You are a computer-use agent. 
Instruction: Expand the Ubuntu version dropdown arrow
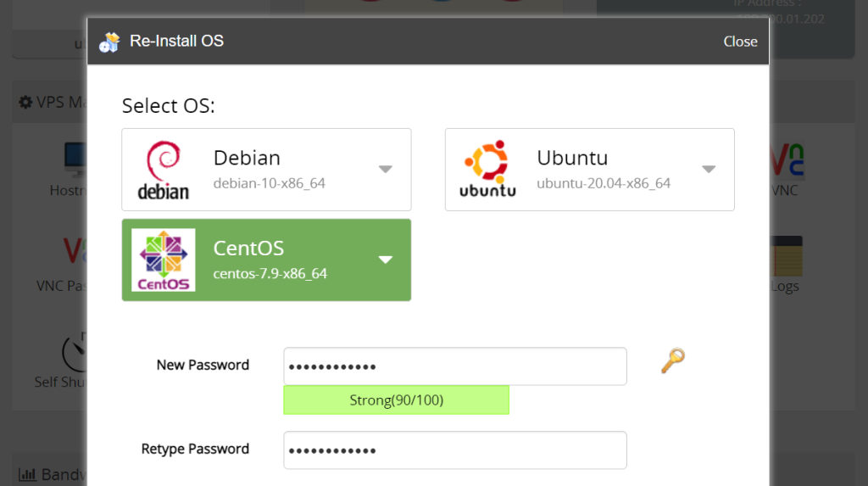pos(709,170)
